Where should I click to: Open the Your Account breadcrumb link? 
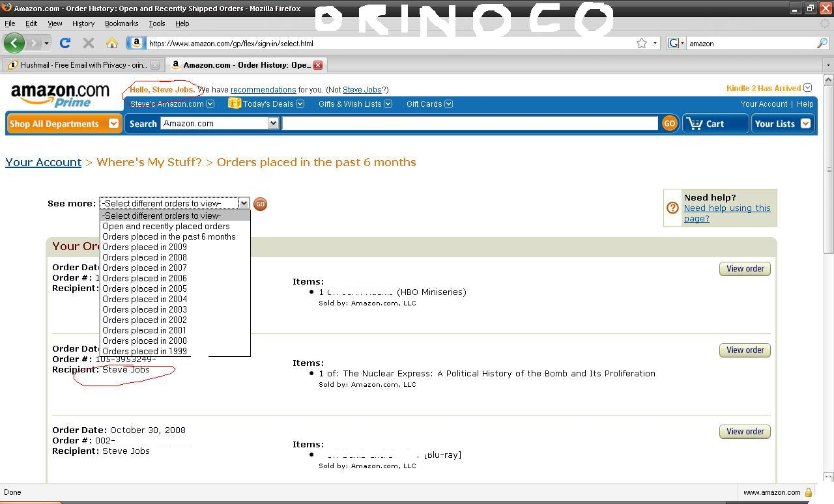[43, 162]
